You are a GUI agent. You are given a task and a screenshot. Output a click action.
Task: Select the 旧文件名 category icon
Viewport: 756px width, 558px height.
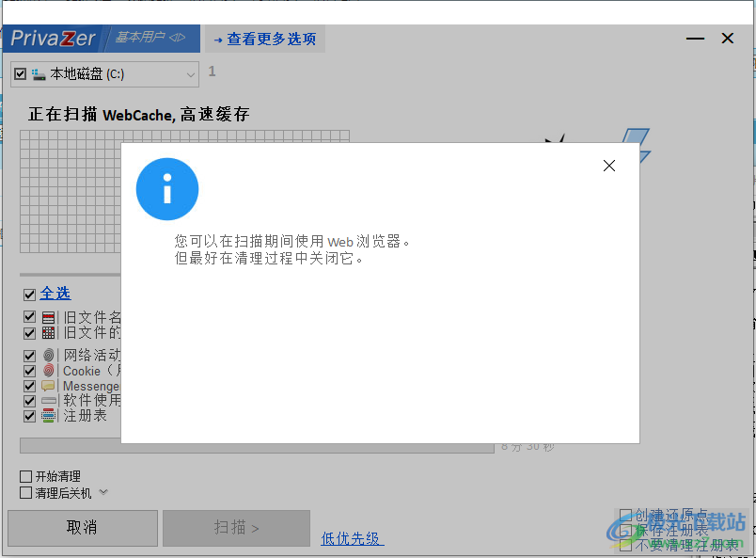click(49, 317)
